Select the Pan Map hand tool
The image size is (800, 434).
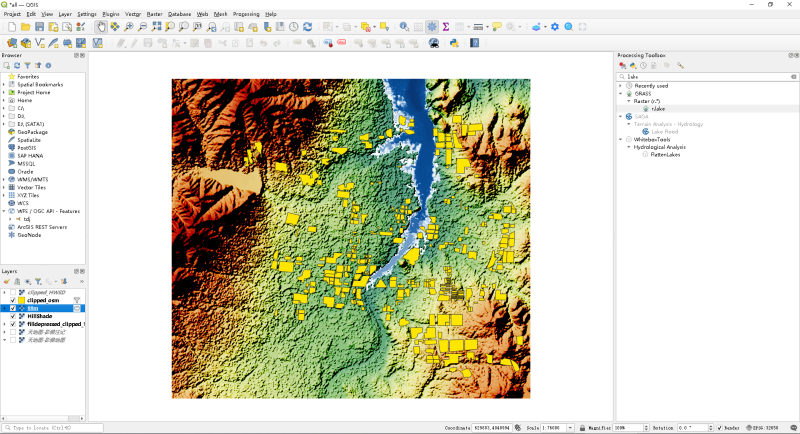point(101,27)
